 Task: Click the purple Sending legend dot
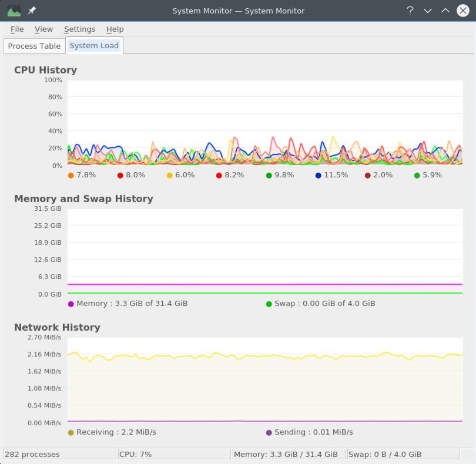(x=269, y=433)
